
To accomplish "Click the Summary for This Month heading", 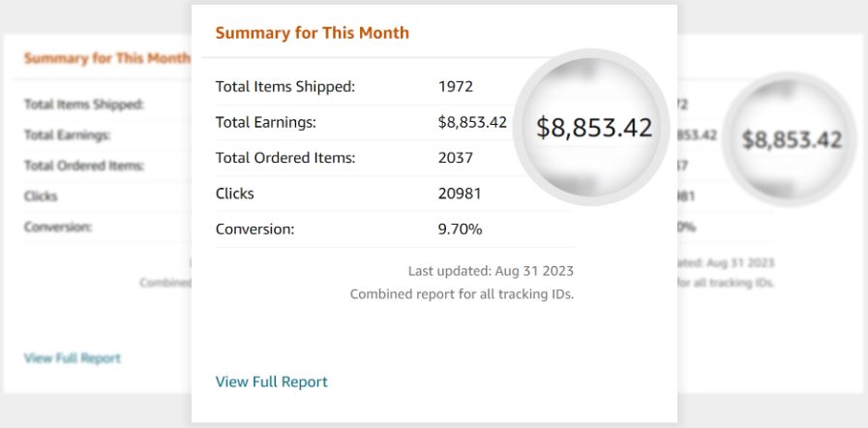I will tap(313, 33).
